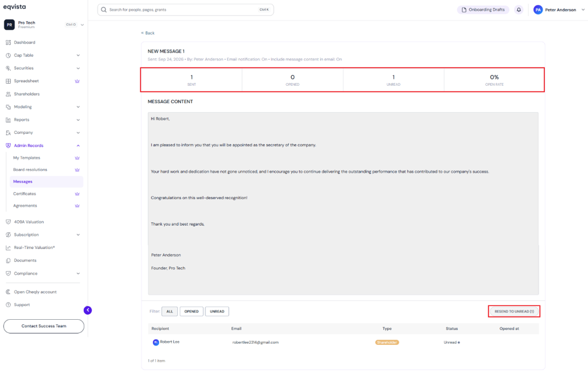The width and height of the screenshot is (588, 373).
Task: Click the Documents icon in sidebar
Action: tap(8, 260)
